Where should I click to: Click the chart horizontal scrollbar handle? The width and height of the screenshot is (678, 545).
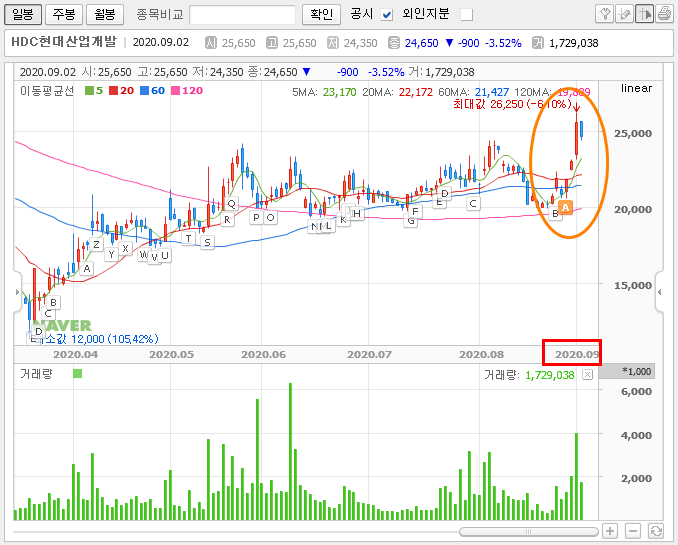click(528, 532)
